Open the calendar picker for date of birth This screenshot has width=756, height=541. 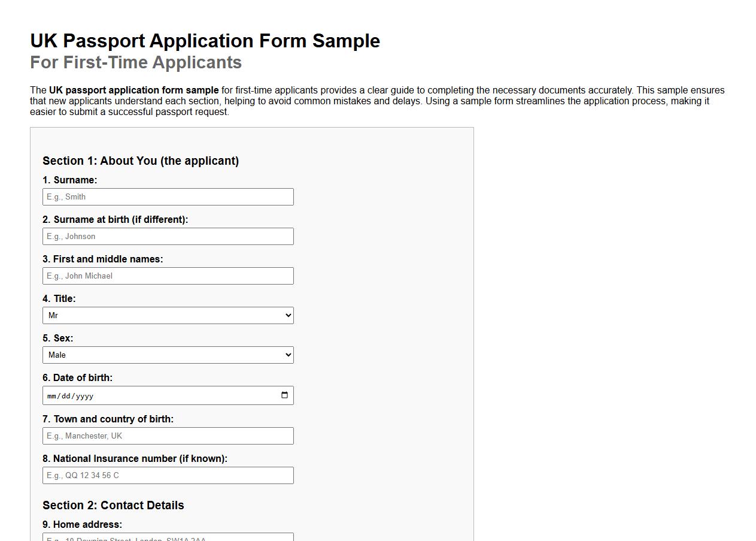tap(284, 395)
